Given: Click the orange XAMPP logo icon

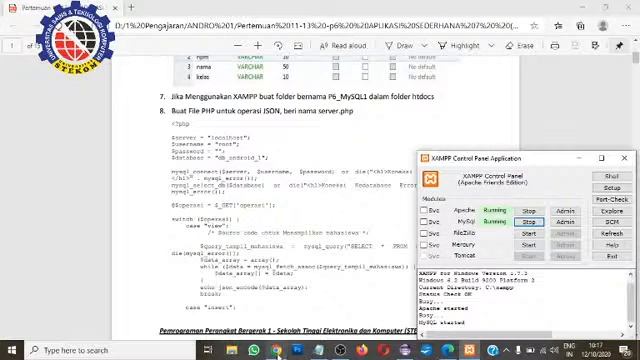Looking at the screenshot, I should (430, 179).
